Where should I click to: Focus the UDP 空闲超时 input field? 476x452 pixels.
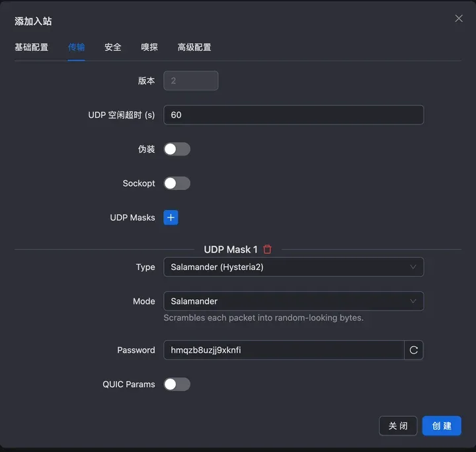294,115
